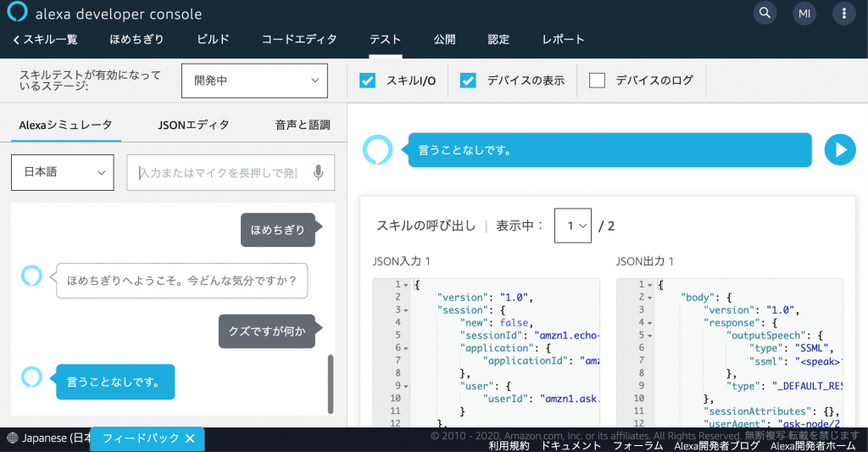This screenshot has width=868, height=452.
Task: Select the テスト tab
Action: point(386,39)
